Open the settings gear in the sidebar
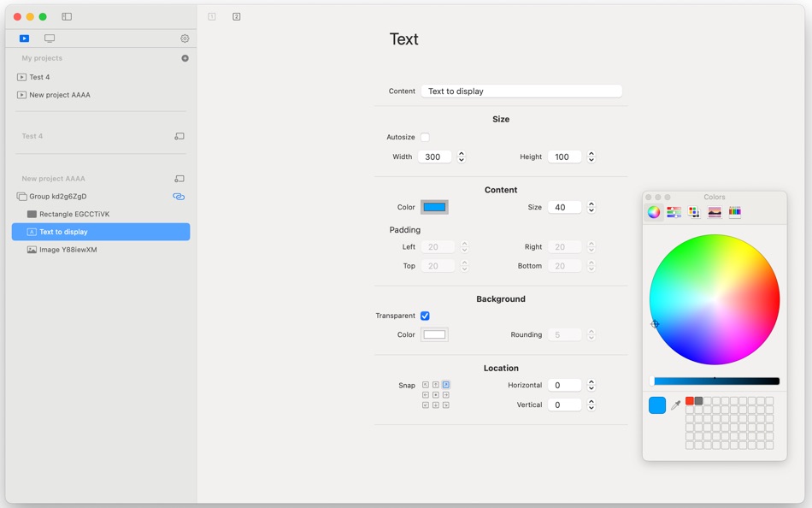 coord(184,38)
